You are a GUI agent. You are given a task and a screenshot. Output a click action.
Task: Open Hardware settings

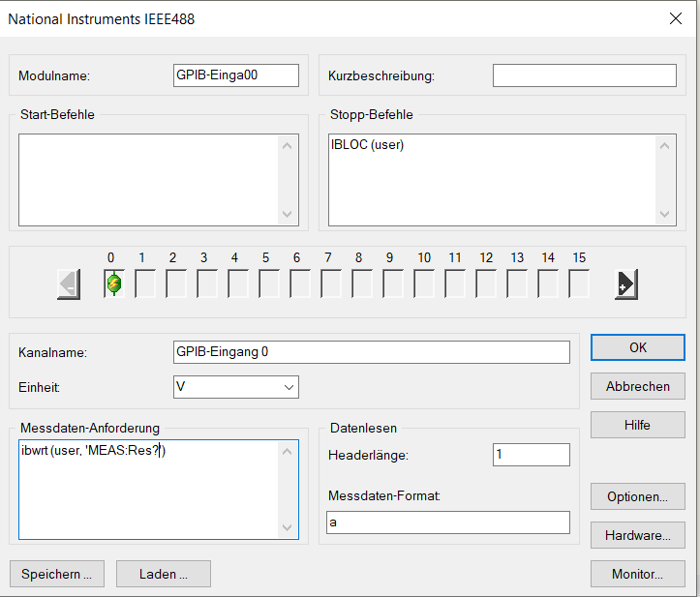tap(637, 535)
